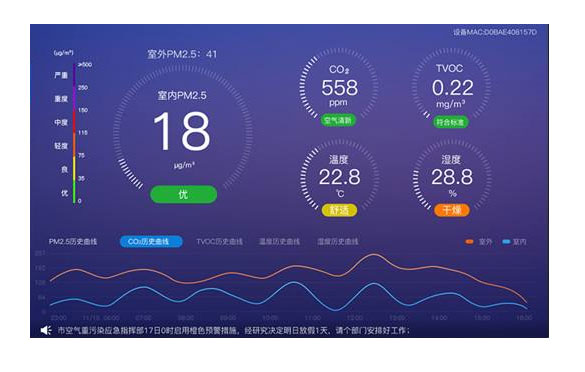585x372 pixels.
Task: Click the indoor PM2.5 value 18
Action: coord(182,131)
